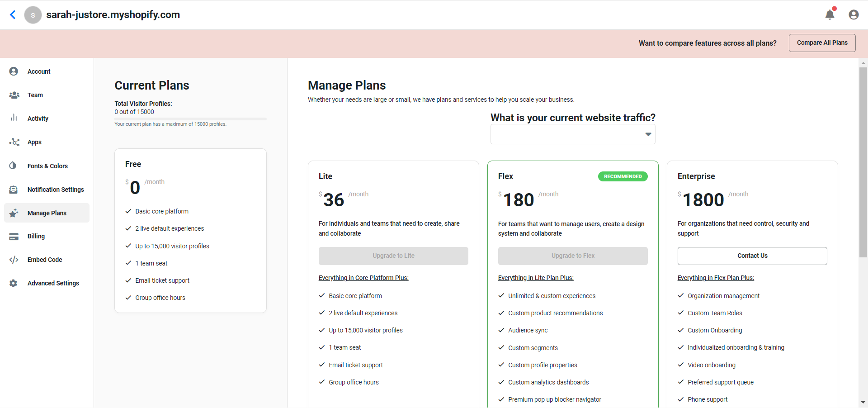Switch to the Manage Plans section
The width and height of the screenshot is (868, 408).
click(47, 213)
